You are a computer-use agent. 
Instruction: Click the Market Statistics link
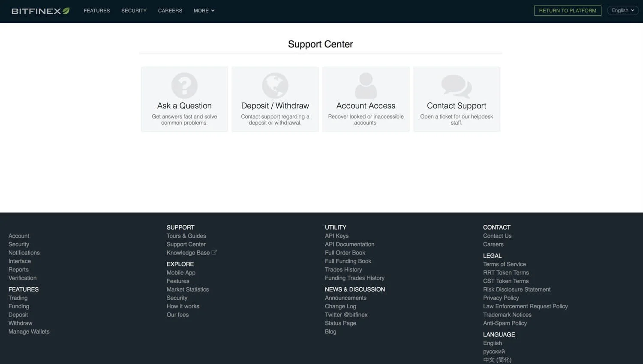(x=187, y=289)
